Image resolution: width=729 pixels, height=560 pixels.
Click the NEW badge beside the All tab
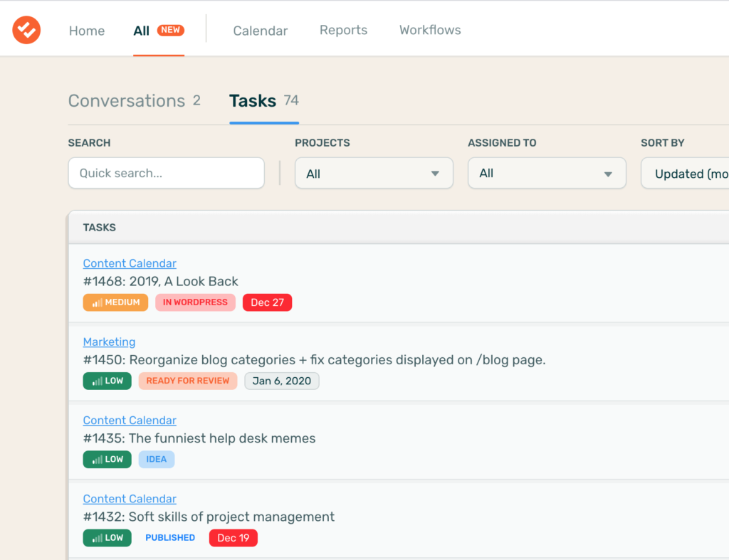pos(171,31)
